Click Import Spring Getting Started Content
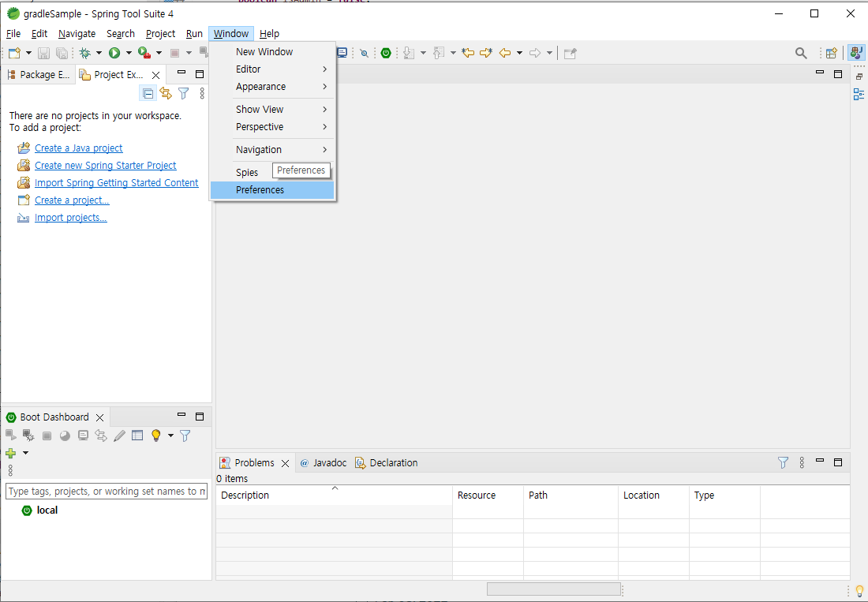 (116, 182)
